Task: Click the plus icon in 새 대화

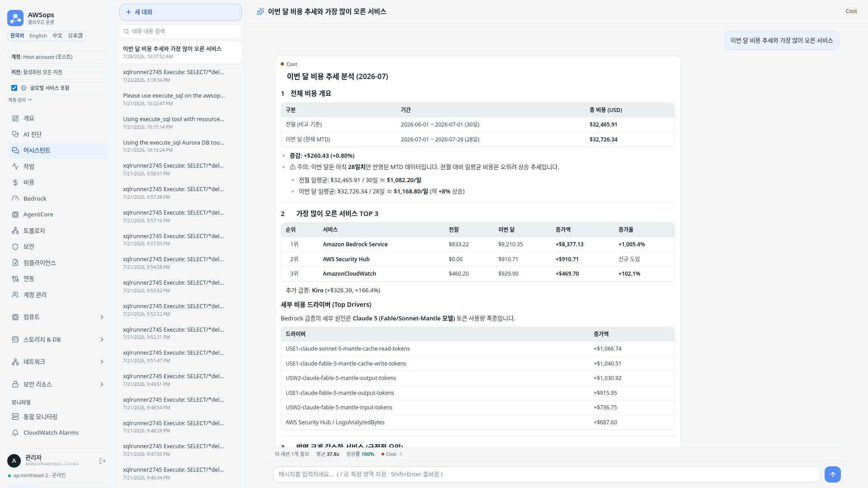Action: [129, 12]
